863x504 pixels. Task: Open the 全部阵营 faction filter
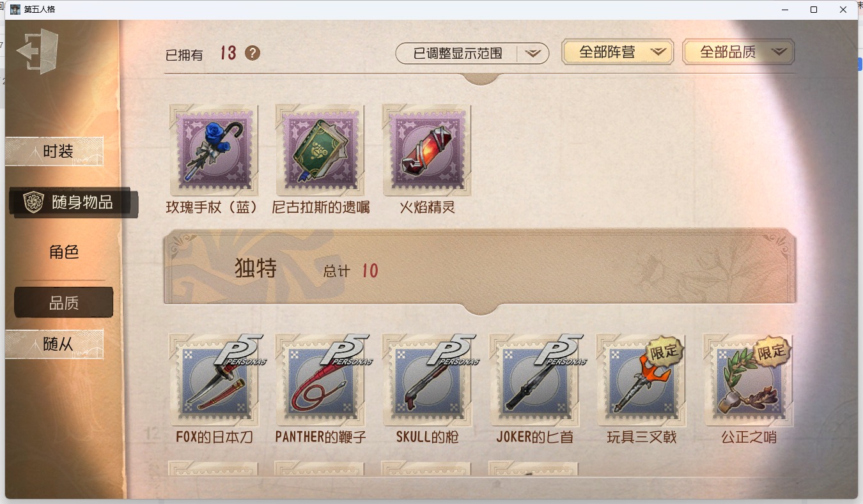pyautogui.click(x=618, y=52)
